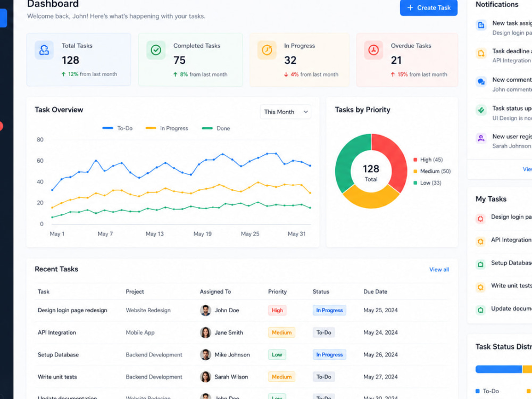Click the High (45) legend entry
532x399 pixels.
(428, 160)
